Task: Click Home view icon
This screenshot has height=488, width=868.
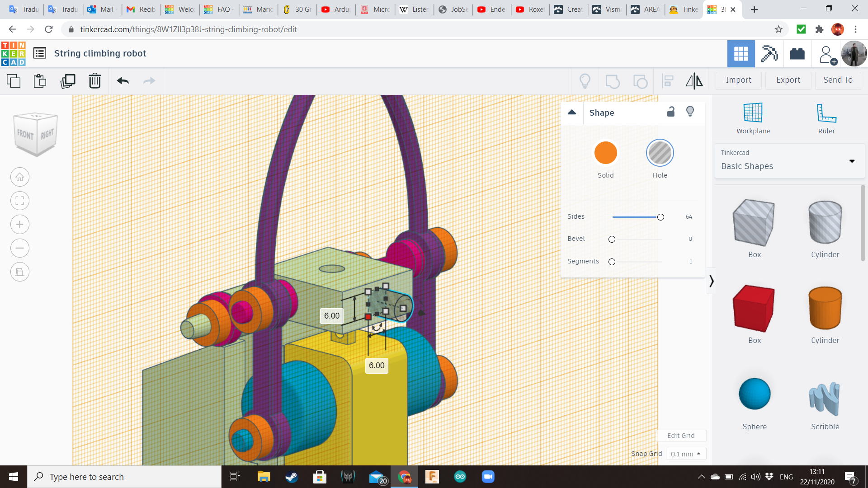Action: [x=20, y=177]
